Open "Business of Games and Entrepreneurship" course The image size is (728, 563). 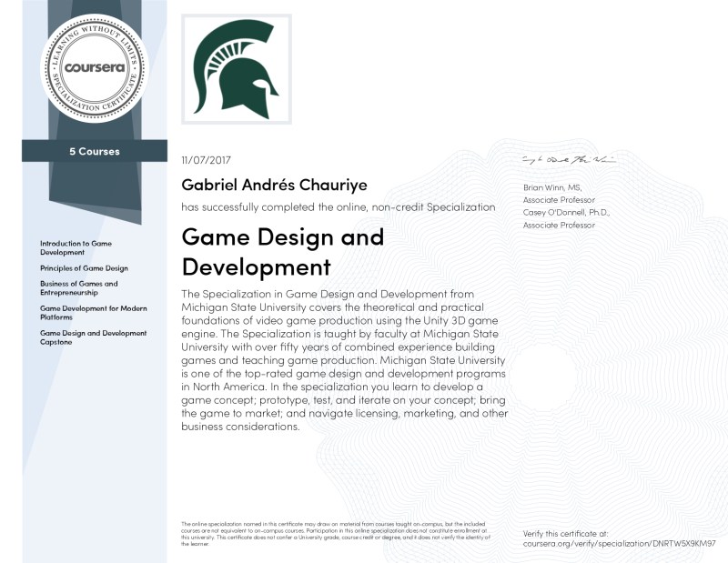click(79, 288)
